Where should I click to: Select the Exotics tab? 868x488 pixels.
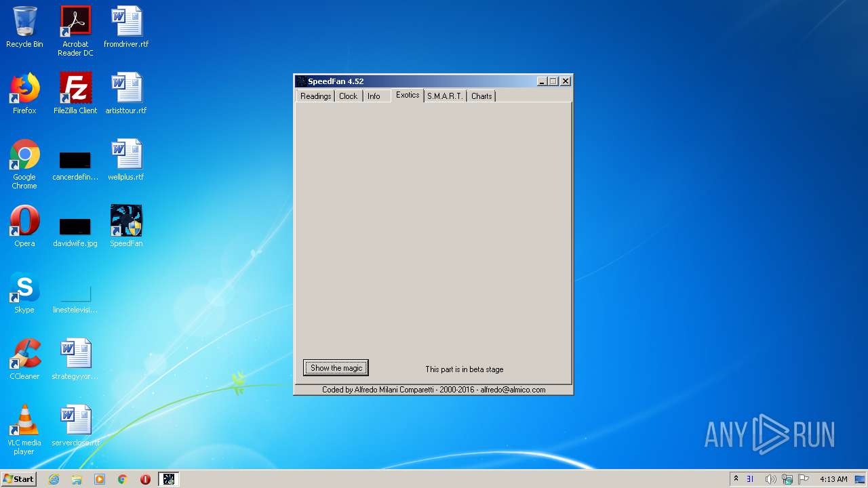coord(408,95)
